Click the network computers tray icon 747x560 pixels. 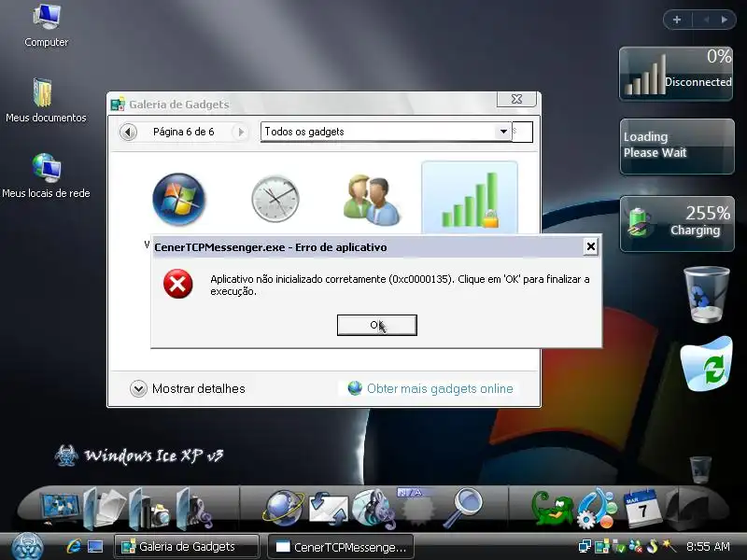pyautogui.click(x=585, y=547)
